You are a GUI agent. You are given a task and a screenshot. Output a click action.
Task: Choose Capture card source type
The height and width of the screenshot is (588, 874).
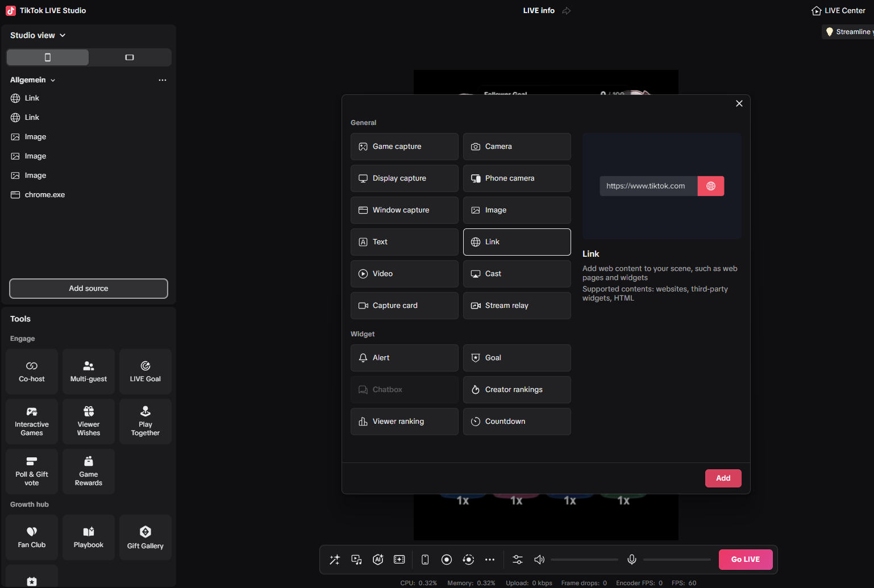click(405, 306)
